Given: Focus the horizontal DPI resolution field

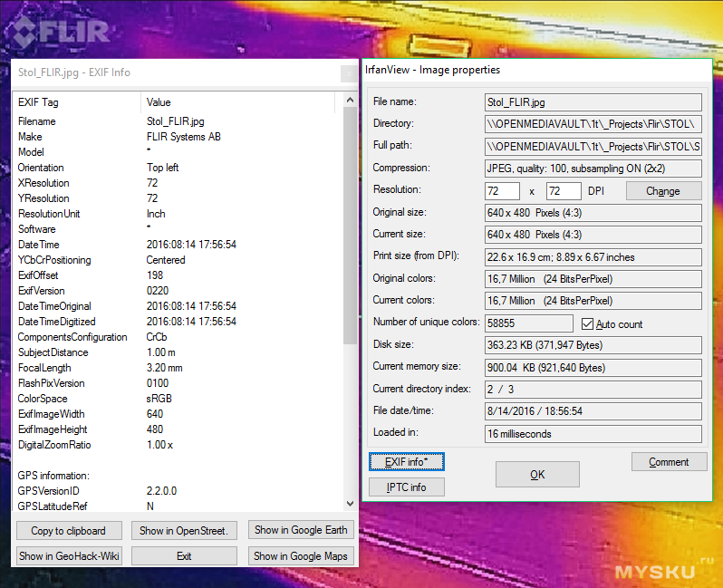Looking at the screenshot, I should (502, 191).
